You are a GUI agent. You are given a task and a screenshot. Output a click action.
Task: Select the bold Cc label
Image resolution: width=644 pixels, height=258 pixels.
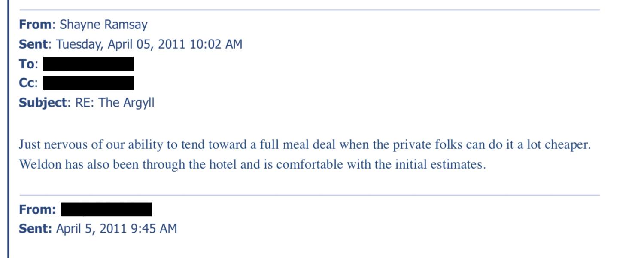[27, 83]
